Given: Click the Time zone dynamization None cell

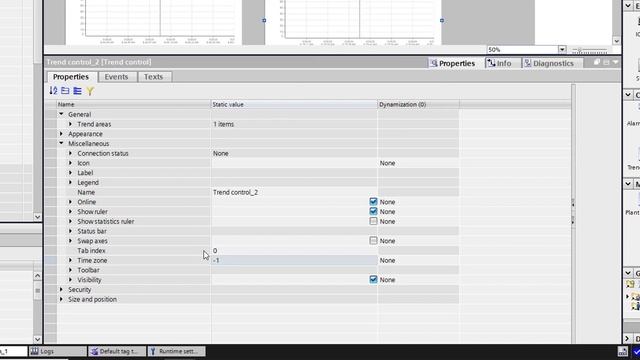Looking at the screenshot, I should [x=418, y=260].
